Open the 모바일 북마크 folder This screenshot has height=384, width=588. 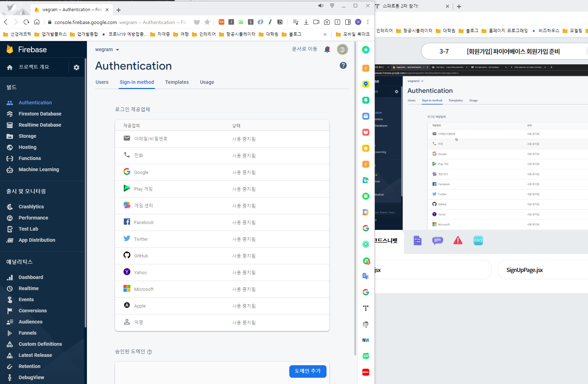point(353,34)
